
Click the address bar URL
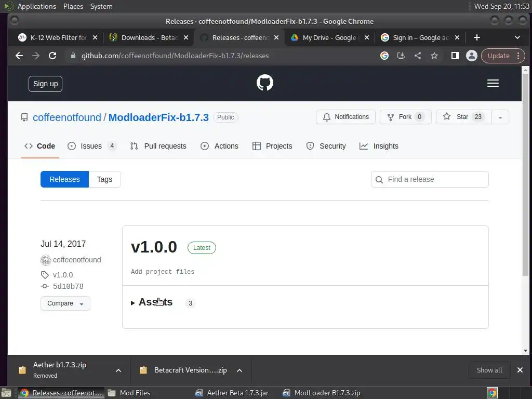coord(175,56)
